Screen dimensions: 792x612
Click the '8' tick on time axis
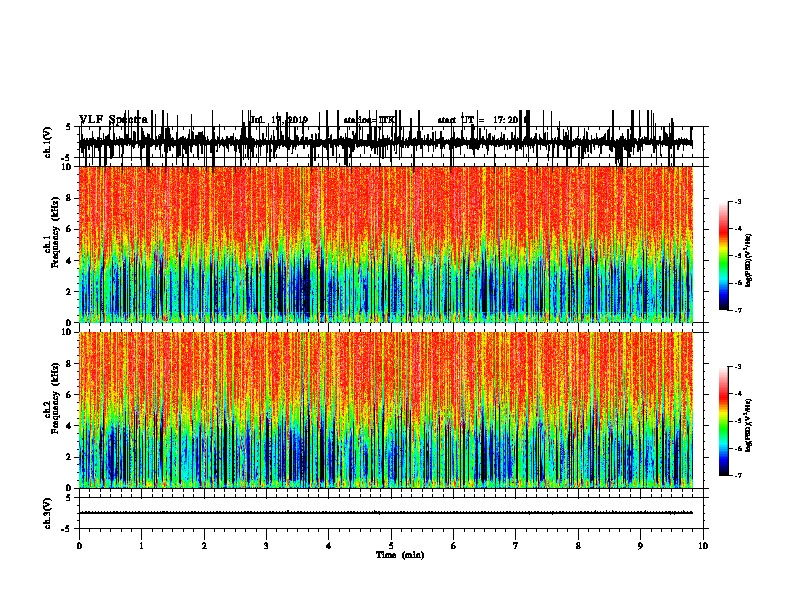coord(578,546)
